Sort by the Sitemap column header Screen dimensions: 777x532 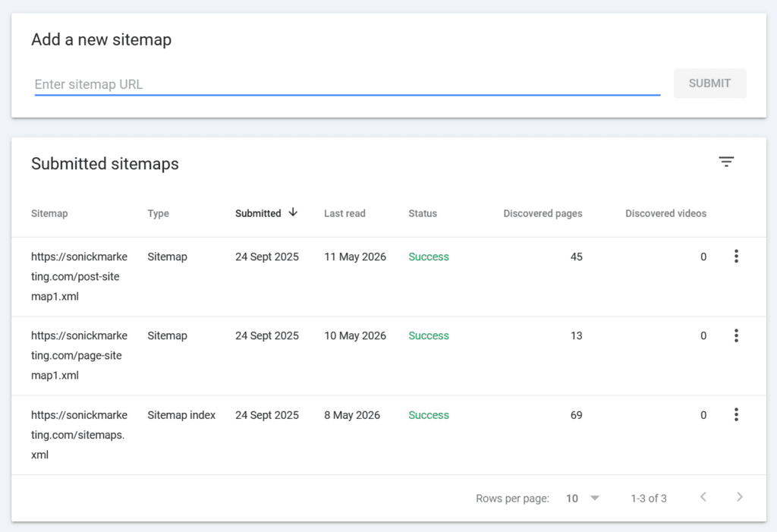(x=49, y=214)
